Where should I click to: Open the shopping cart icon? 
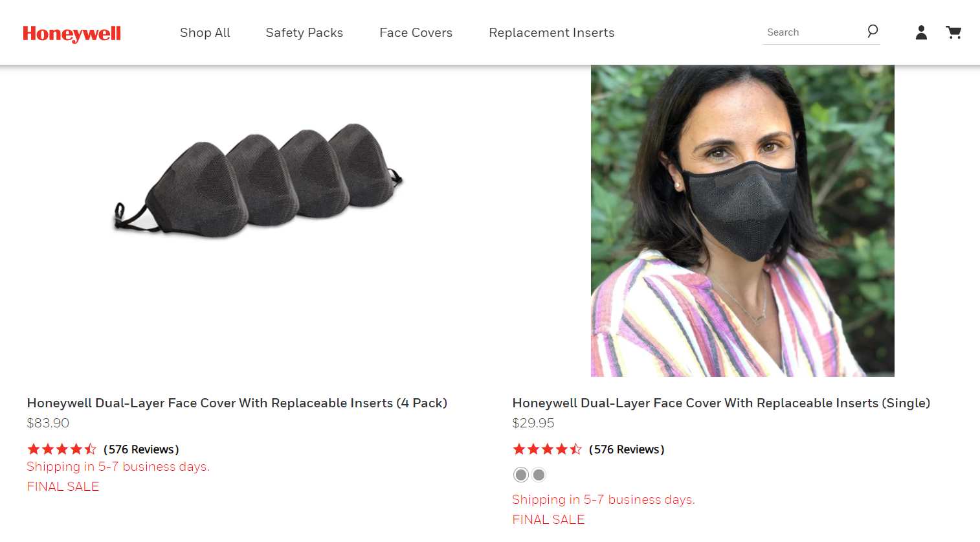tap(953, 32)
